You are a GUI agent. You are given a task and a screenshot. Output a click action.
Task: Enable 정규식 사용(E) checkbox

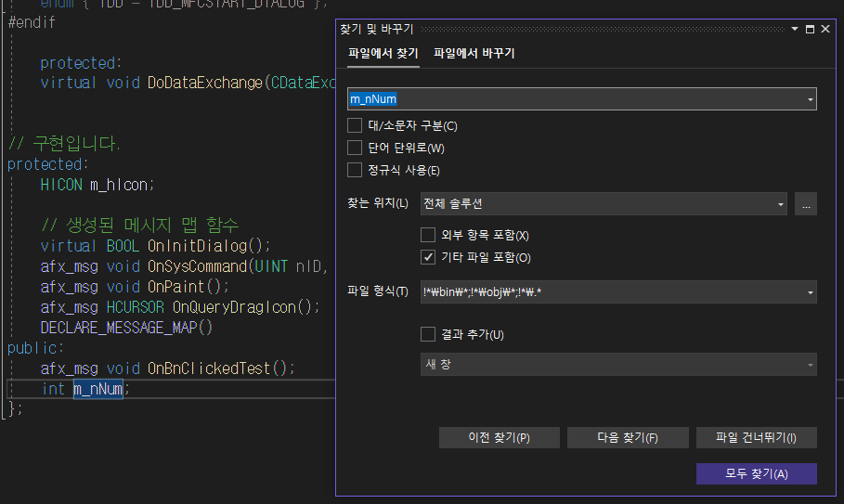tap(355, 170)
